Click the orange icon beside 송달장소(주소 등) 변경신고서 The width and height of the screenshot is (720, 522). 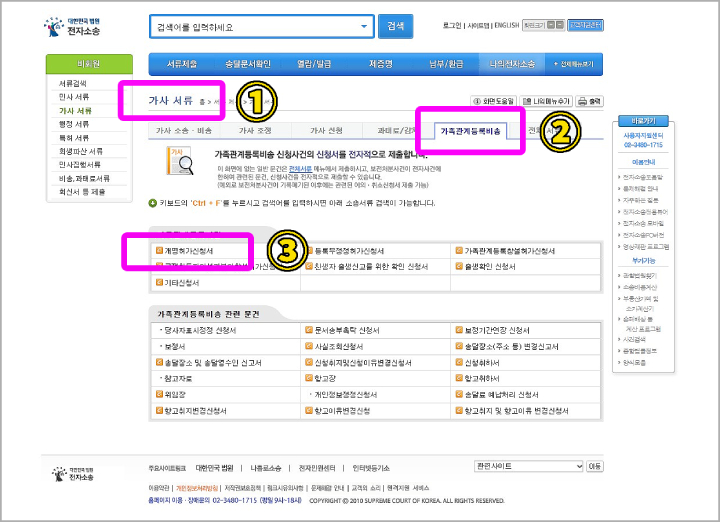[x=459, y=346]
